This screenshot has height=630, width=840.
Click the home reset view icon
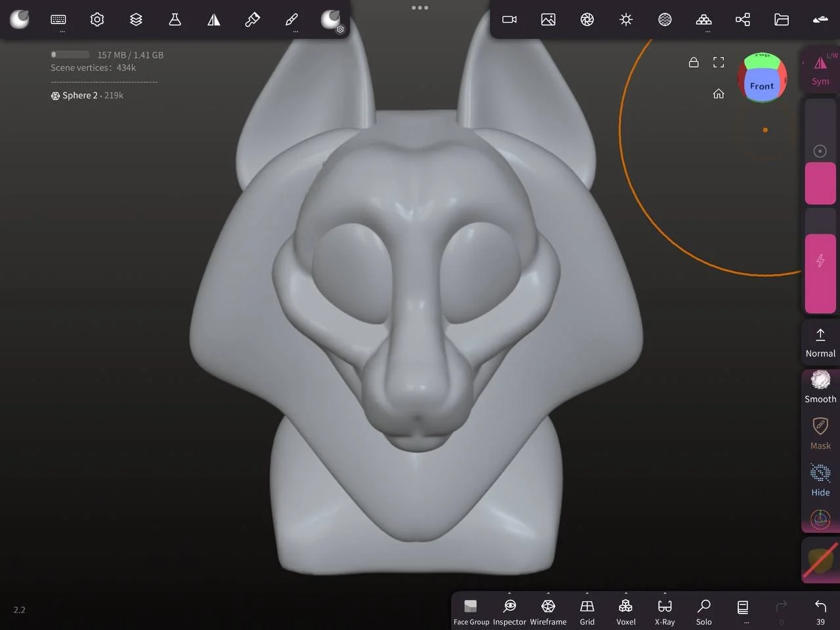719,94
